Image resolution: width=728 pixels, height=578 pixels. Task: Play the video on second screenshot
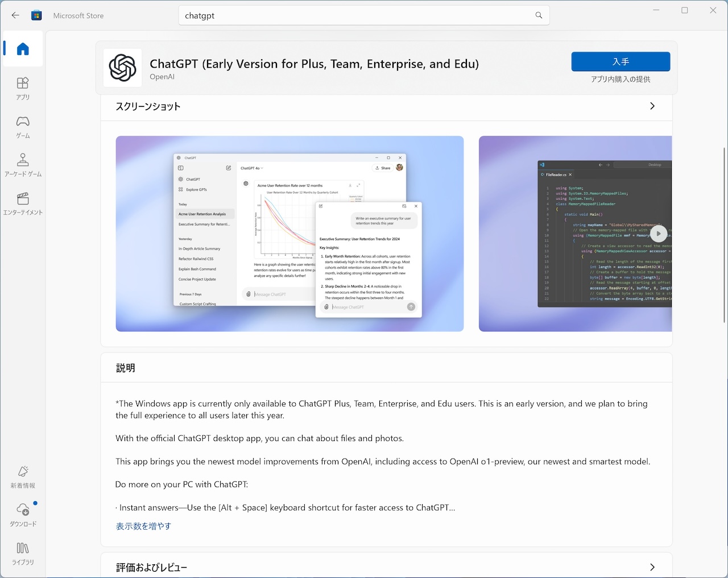click(x=658, y=234)
